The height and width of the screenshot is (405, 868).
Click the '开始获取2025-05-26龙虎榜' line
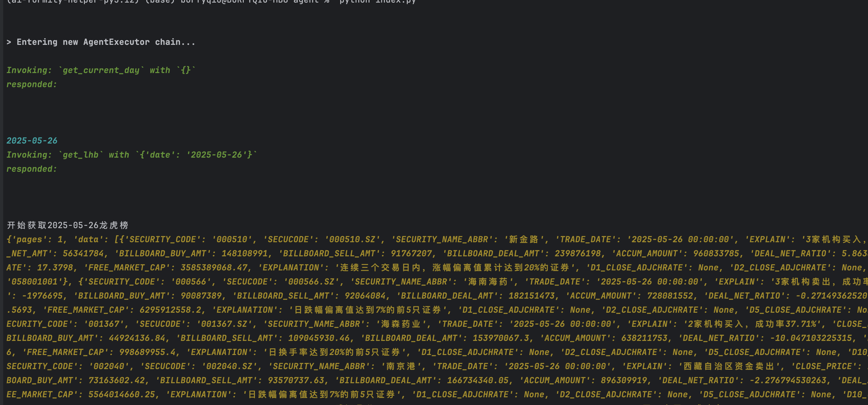tap(67, 225)
